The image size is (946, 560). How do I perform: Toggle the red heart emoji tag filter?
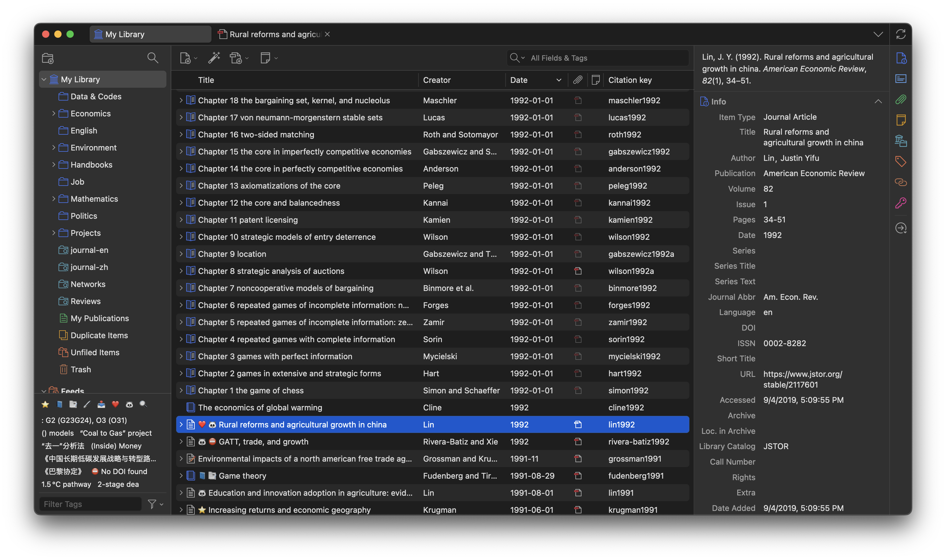116,404
